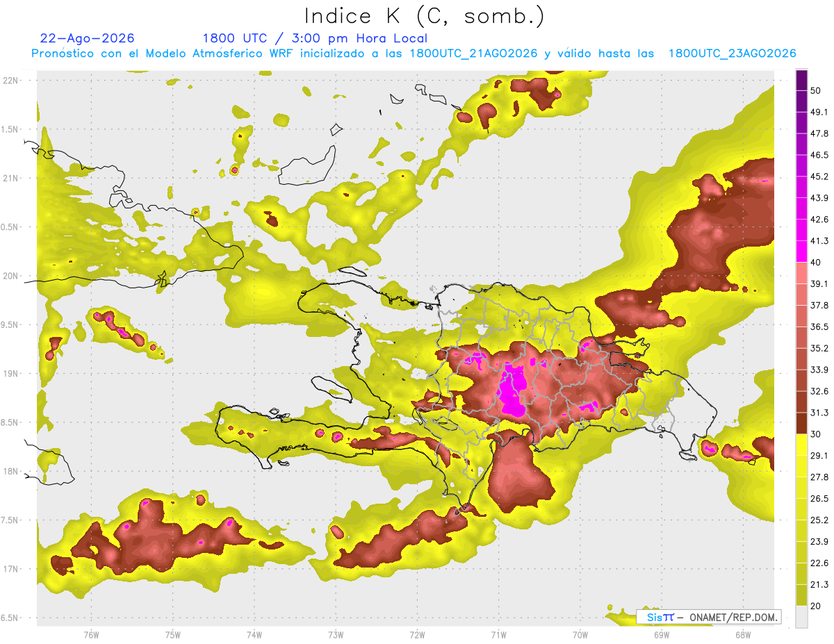Pick the dark brown swatch between 30 and 31.3
This screenshot has width=834, height=644.
tap(801, 423)
